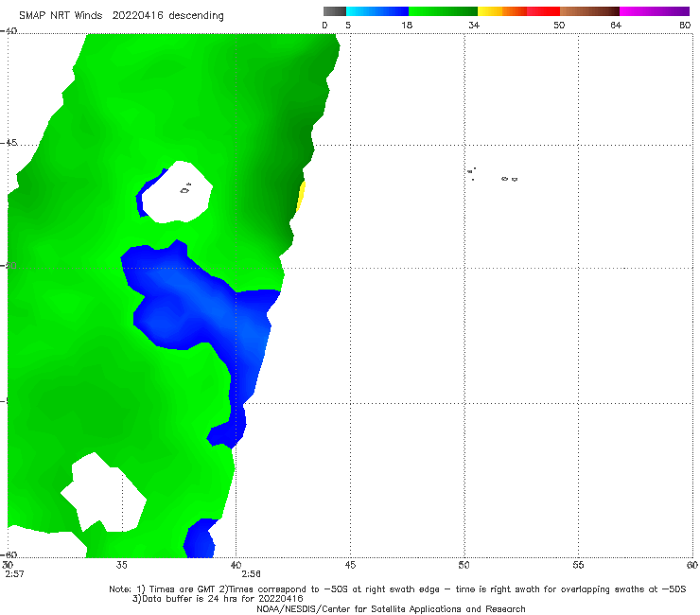Click the gray 0-5 segment of color bar
This screenshot has height=615, width=700.
pyautogui.click(x=335, y=11)
